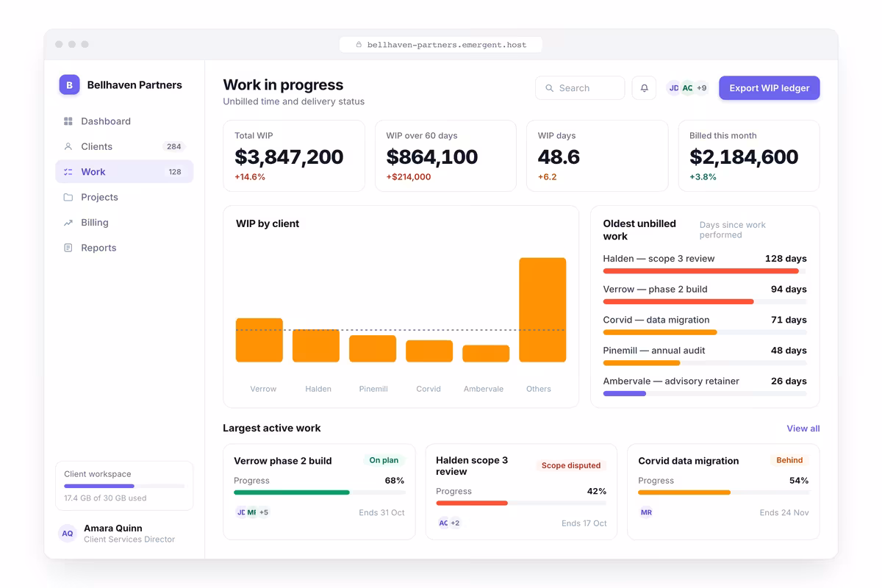Click the WIP days stat card
The width and height of the screenshot is (882, 588).
(x=597, y=156)
